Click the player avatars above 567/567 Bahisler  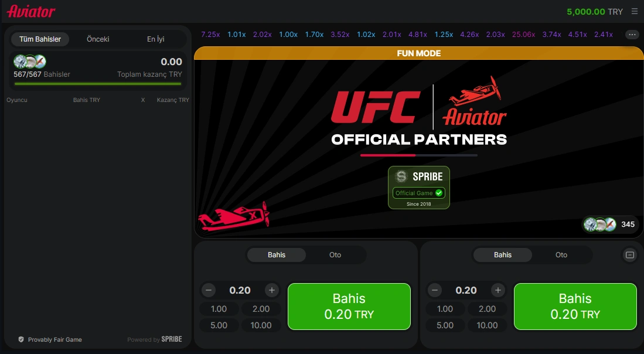[x=29, y=62]
